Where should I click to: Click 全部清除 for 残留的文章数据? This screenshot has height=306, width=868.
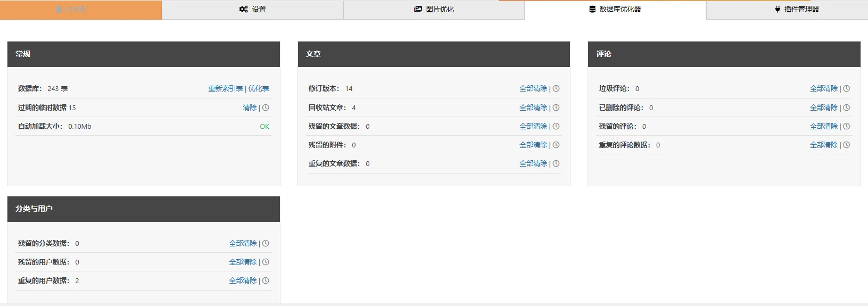(533, 126)
